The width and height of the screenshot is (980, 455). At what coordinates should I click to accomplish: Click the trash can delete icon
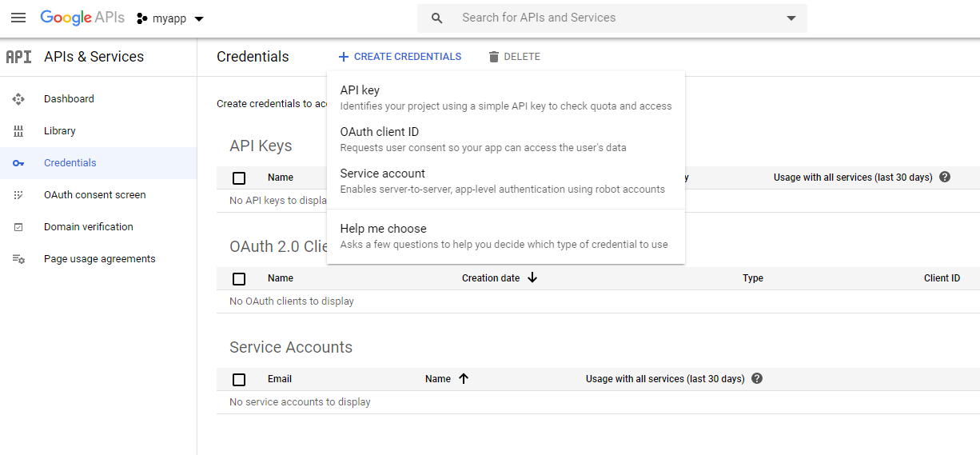494,57
